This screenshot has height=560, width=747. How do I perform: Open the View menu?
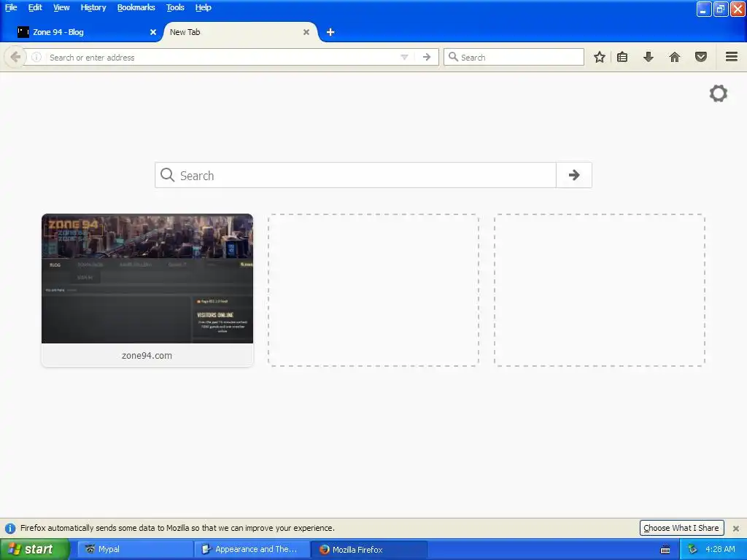(61, 7)
